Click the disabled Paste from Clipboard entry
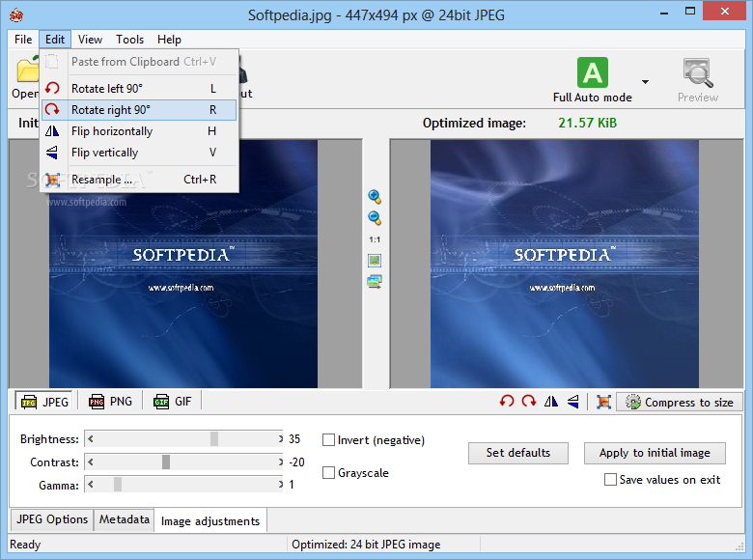The image size is (753, 560). [x=139, y=62]
